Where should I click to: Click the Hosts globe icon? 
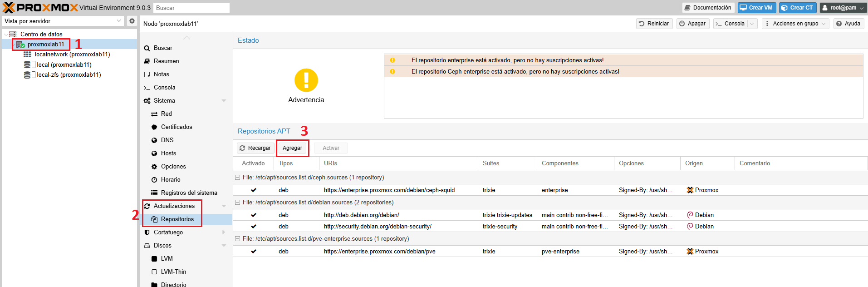[154, 153]
